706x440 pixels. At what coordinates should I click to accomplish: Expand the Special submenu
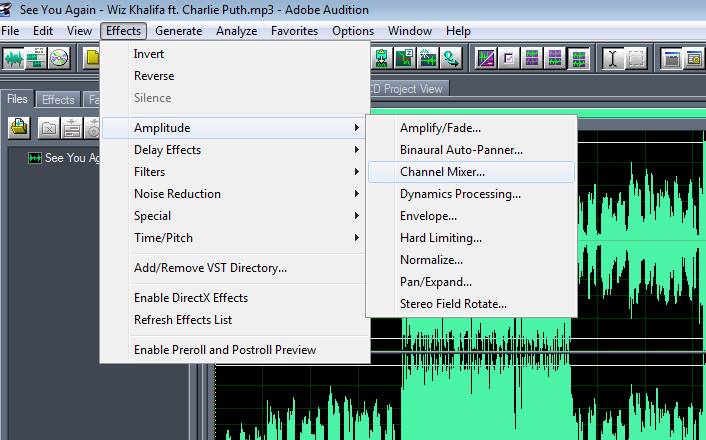click(x=235, y=216)
